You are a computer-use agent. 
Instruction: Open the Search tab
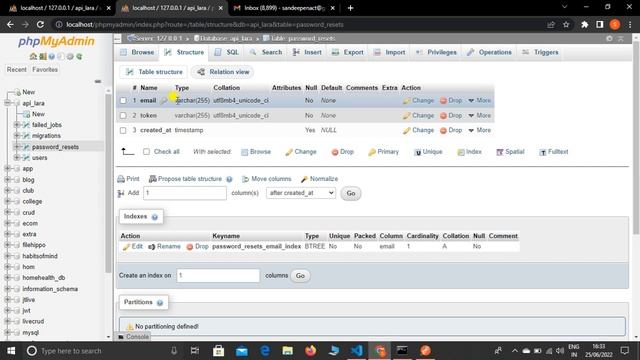266,52
